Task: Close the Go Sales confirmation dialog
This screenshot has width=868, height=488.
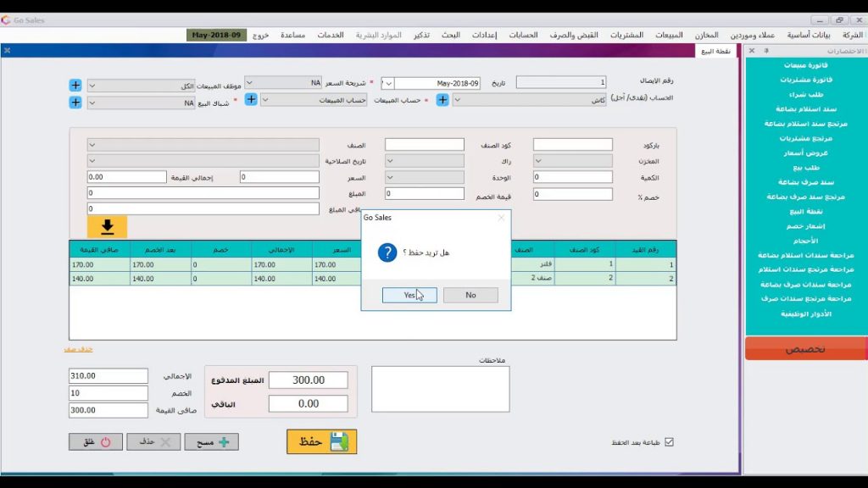Action: tap(501, 218)
